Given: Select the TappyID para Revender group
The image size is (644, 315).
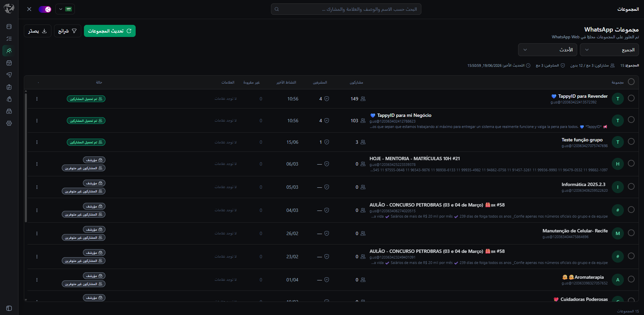Looking at the screenshot, I should (x=631, y=98).
